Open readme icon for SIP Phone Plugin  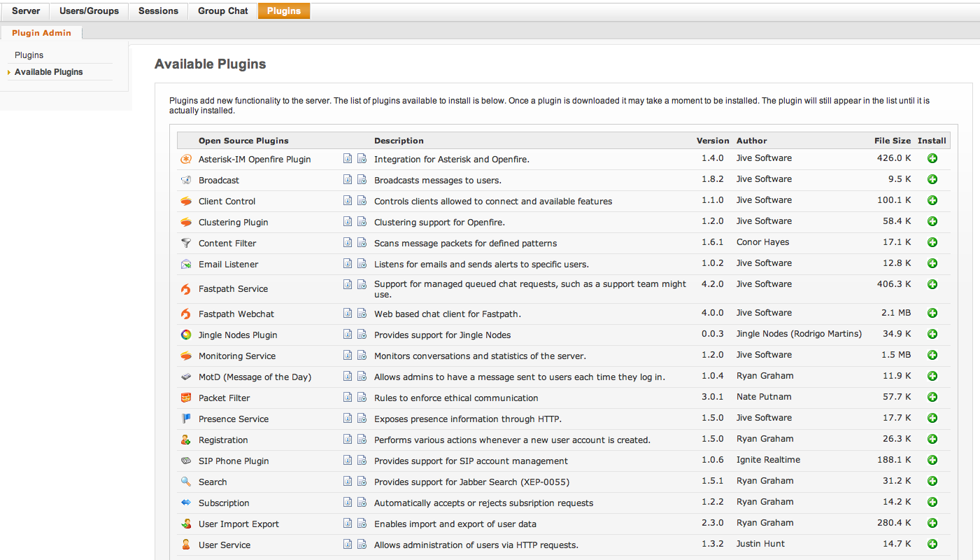(x=348, y=461)
